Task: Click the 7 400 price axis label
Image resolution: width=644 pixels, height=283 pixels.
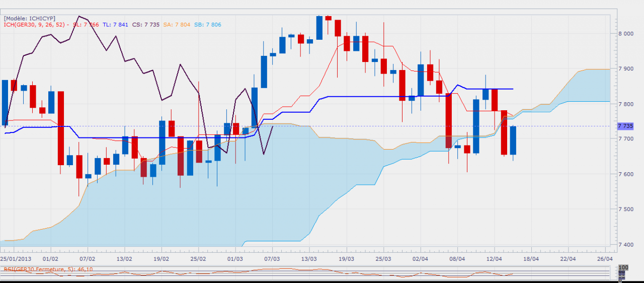Action: click(625, 245)
